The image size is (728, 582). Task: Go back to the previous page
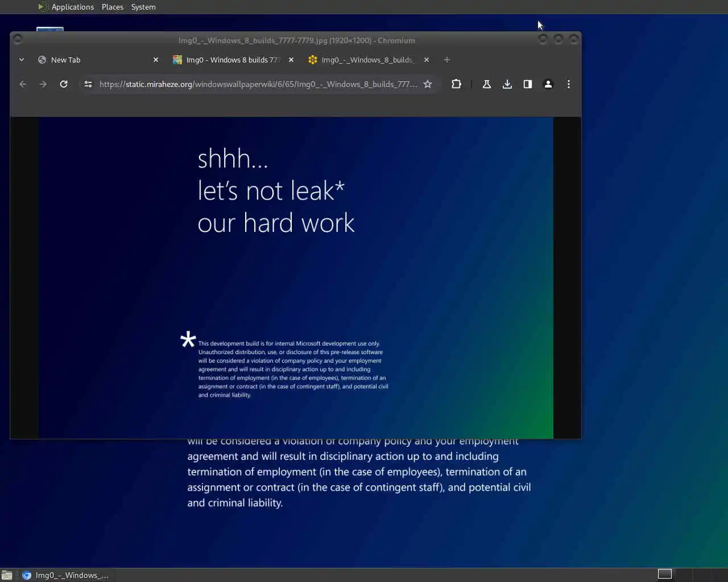(x=23, y=84)
